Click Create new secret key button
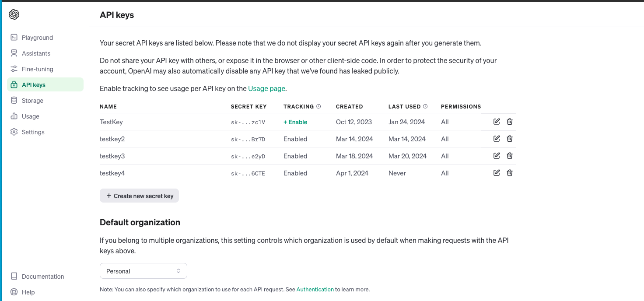Image resolution: width=644 pixels, height=301 pixels. 139,196
